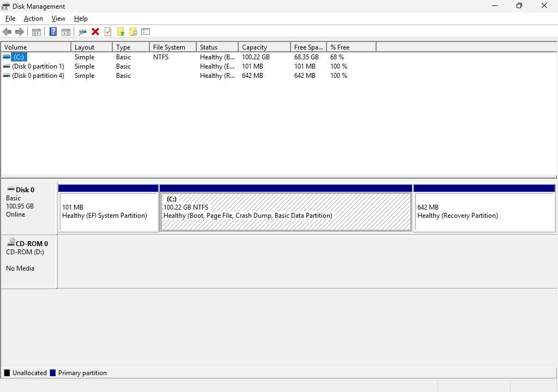Toggle the Show/Hide Console Tree icon

37,32
